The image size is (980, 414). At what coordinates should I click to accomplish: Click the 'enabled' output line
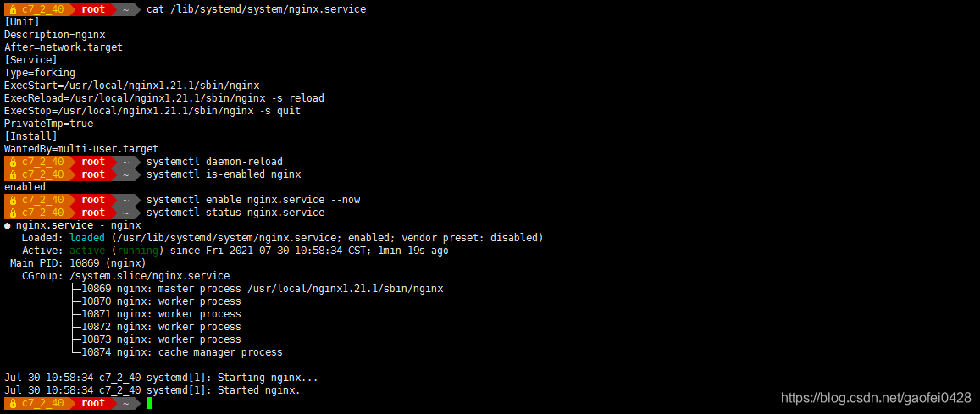(x=25, y=187)
